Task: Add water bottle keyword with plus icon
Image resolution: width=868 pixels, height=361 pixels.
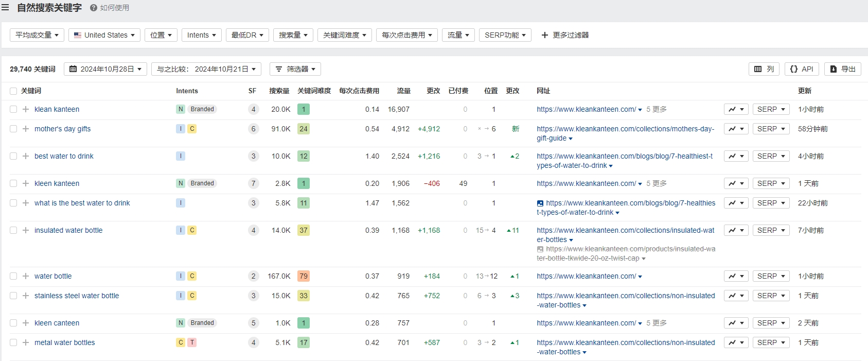Action: (26, 276)
